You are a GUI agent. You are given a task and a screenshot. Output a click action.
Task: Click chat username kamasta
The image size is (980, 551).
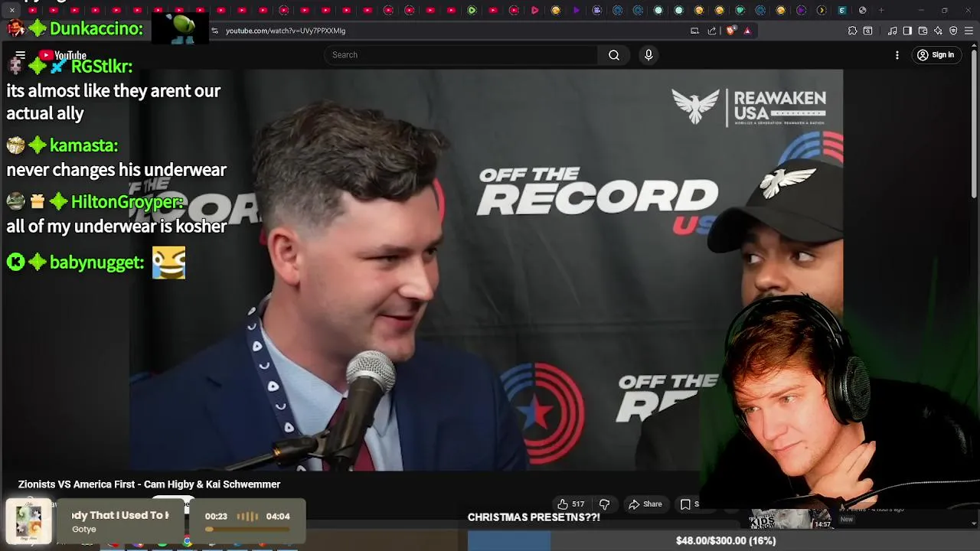coord(83,145)
